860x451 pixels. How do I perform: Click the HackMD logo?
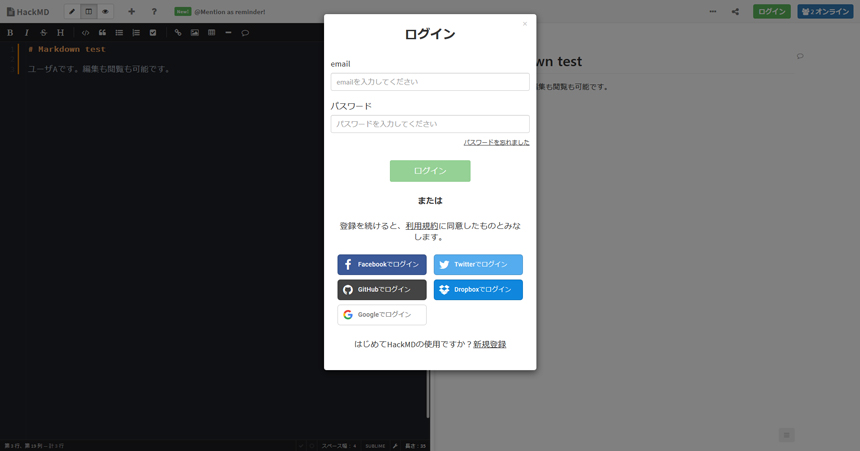tap(27, 12)
